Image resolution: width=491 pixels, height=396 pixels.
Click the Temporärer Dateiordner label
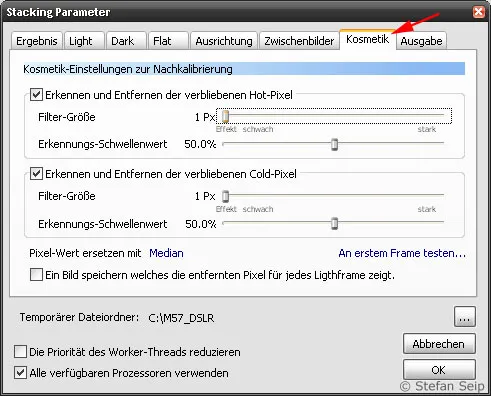(79, 317)
